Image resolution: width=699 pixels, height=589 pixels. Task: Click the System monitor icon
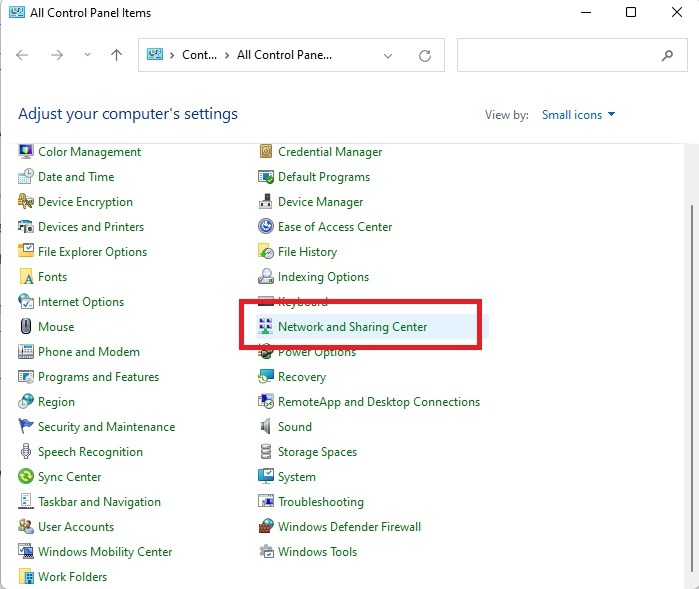(x=266, y=476)
